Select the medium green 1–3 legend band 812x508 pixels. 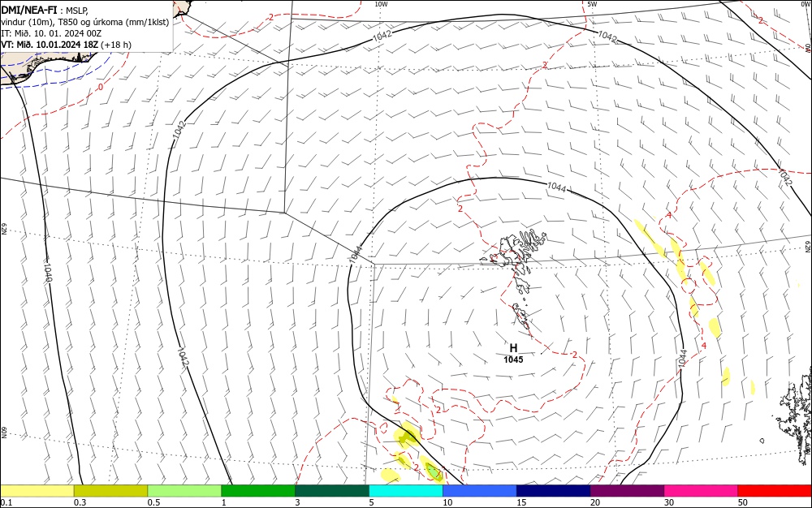pos(258,491)
